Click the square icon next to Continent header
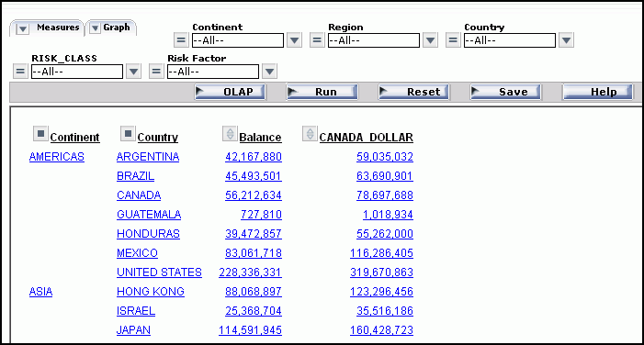 40,134
